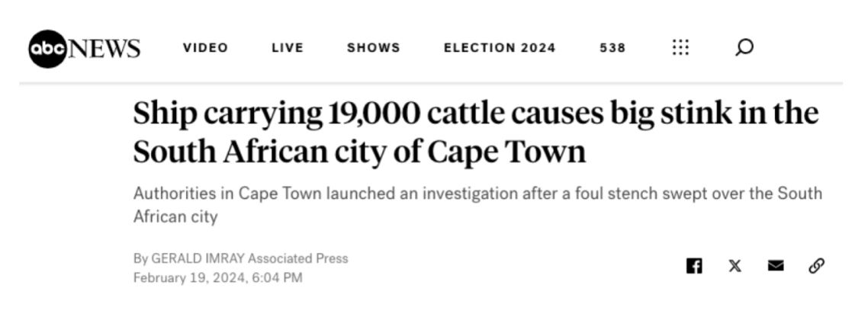Share the article on Facebook
Screen dimensions: 868x320
(x=694, y=266)
